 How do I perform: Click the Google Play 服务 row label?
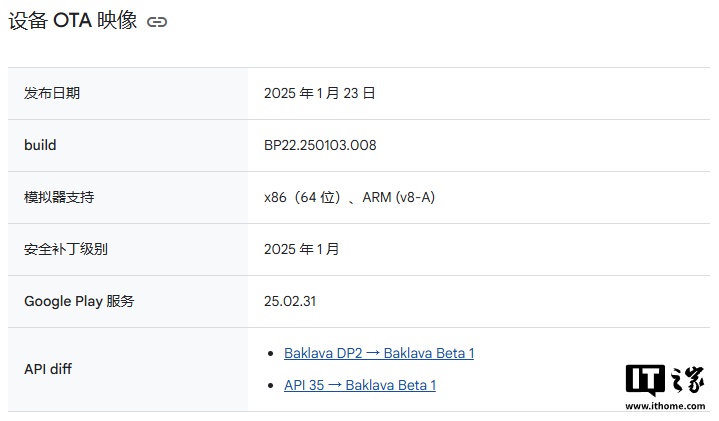click(x=79, y=301)
